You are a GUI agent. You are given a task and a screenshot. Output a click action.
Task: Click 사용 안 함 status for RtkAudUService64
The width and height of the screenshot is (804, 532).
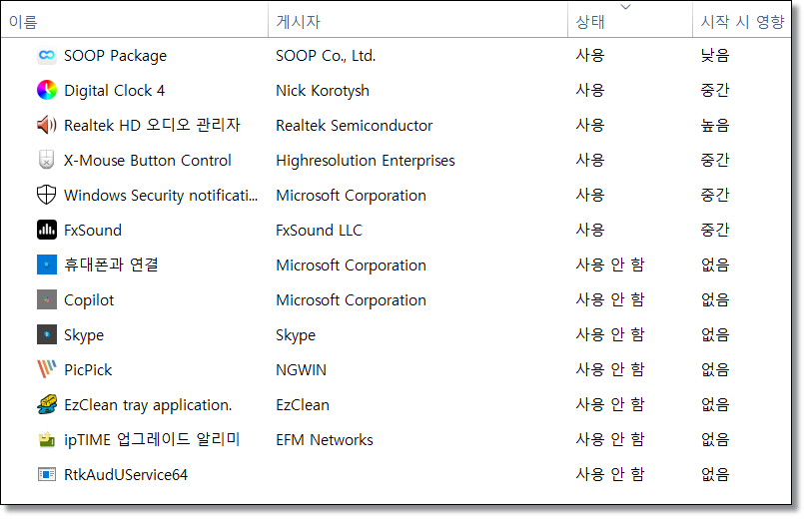pos(610,474)
